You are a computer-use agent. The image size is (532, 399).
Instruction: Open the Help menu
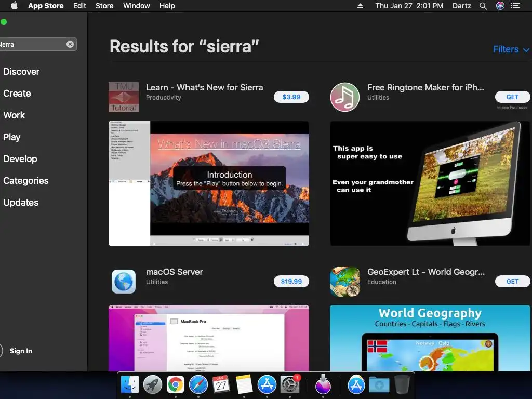point(167,6)
